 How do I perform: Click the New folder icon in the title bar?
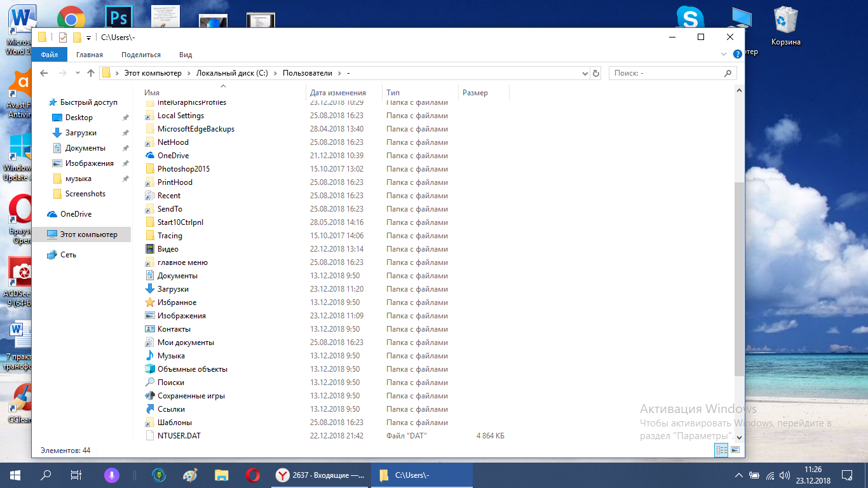[x=77, y=37]
